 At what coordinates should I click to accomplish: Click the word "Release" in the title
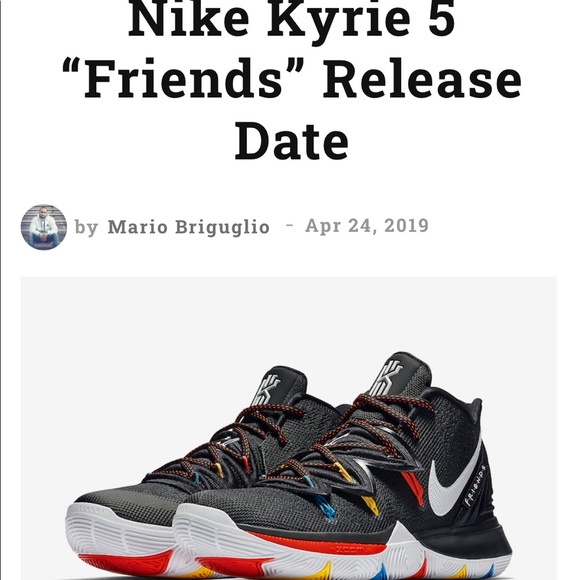tap(422, 80)
